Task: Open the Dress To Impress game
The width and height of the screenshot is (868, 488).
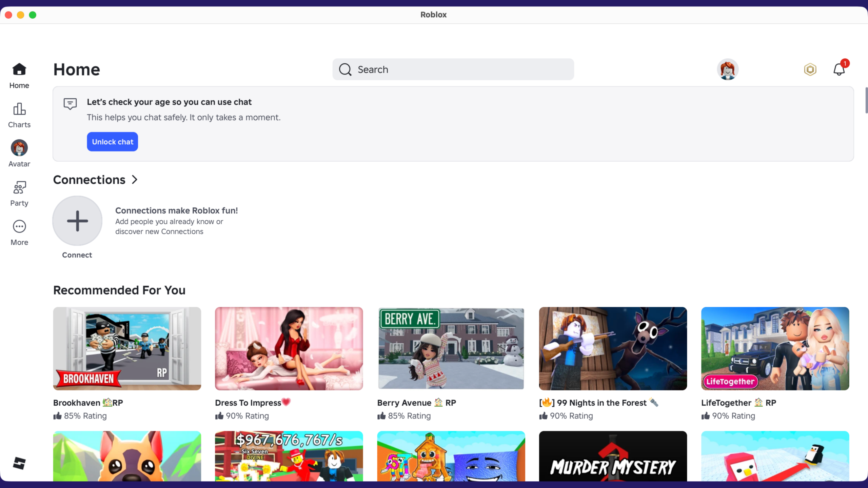Action: tap(289, 348)
